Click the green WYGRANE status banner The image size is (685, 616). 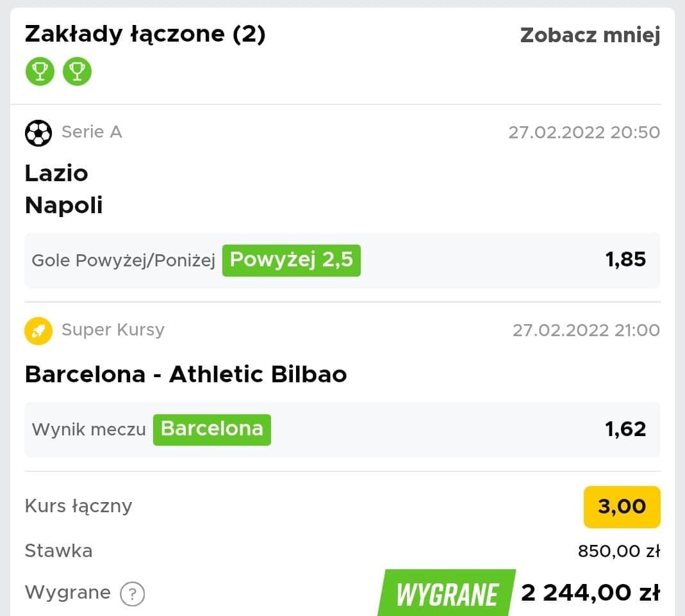(x=447, y=593)
